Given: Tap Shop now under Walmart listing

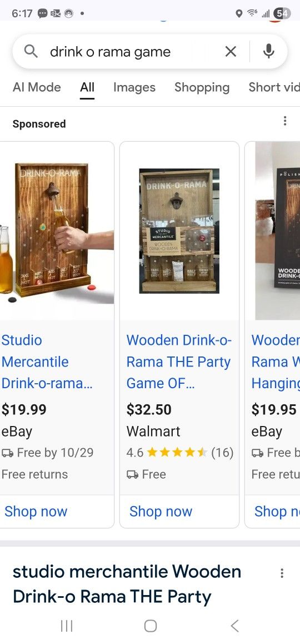Looking at the screenshot, I should coord(161,511).
